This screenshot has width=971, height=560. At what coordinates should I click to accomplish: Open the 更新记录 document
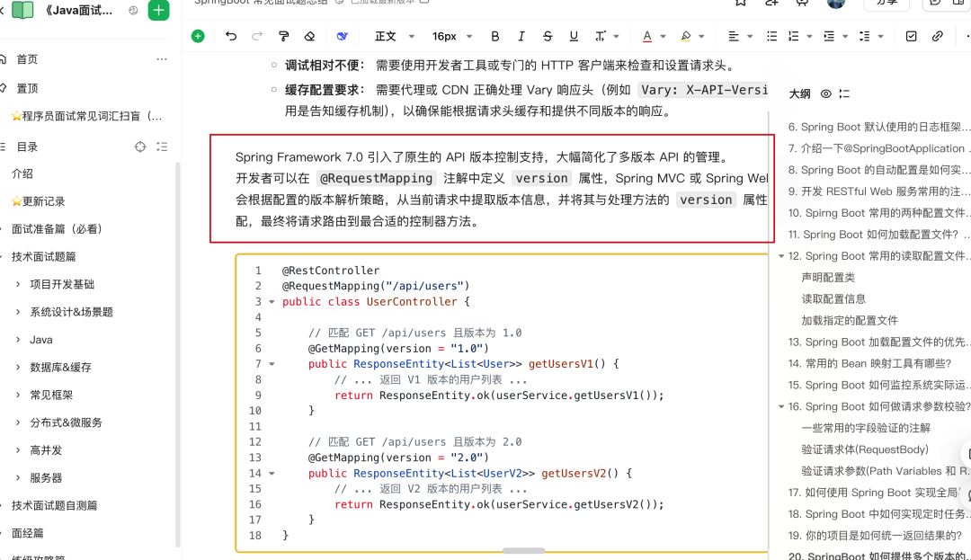[45, 200]
